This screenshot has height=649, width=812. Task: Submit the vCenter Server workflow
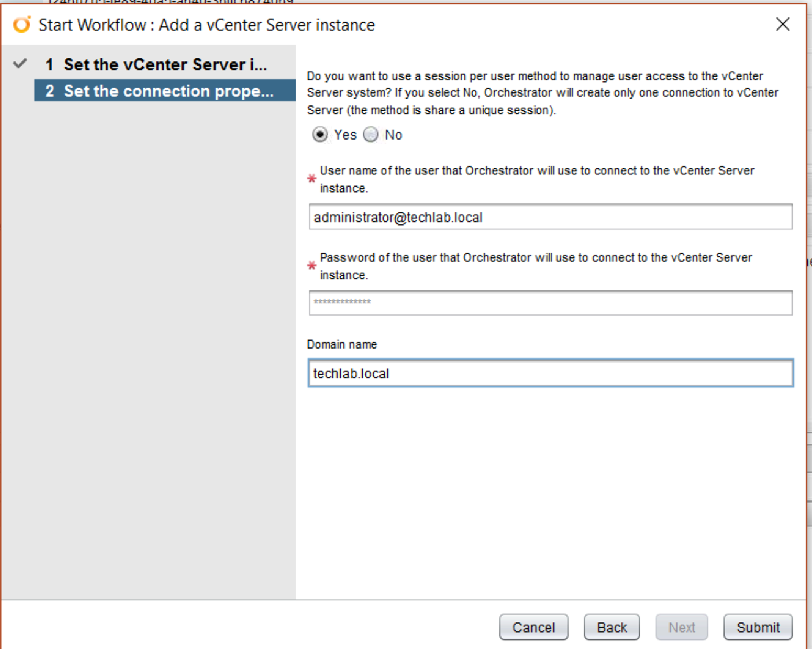tap(758, 627)
